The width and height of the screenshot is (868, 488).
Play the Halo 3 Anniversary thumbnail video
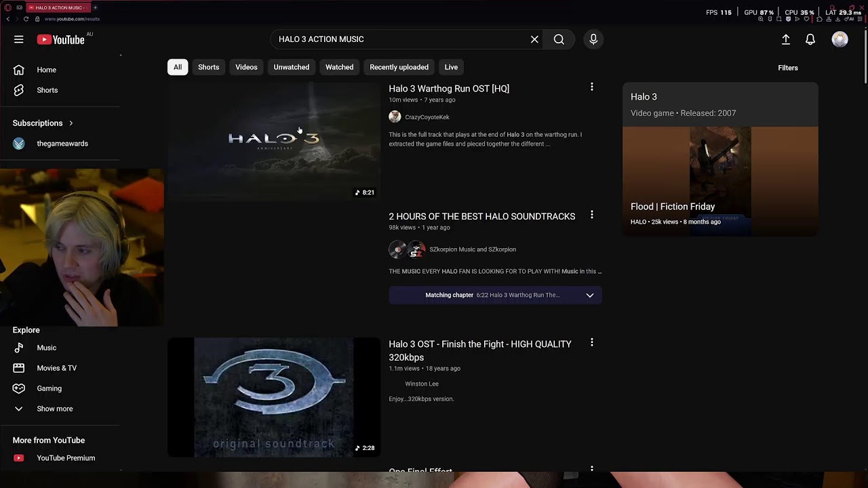click(274, 141)
